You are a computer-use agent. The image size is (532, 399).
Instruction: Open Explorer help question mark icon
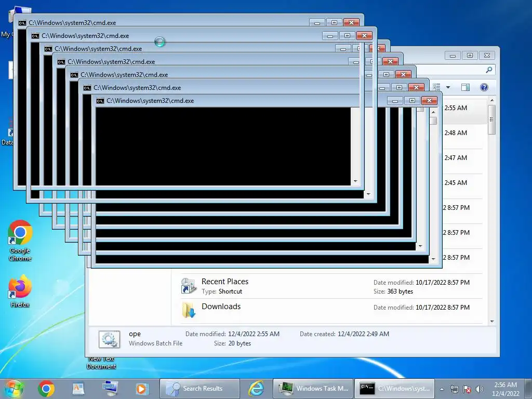tap(484, 87)
